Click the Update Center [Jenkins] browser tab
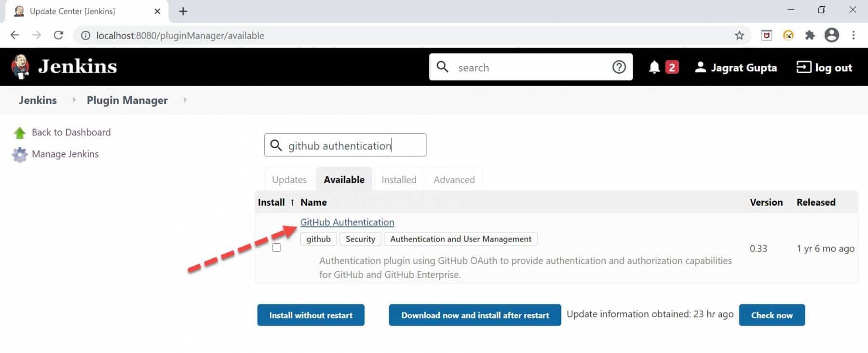The height and width of the screenshot is (353, 868). click(87, 11)
